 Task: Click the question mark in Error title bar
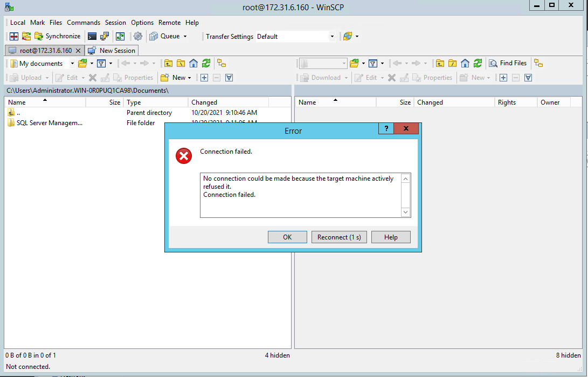pos(386,128)
